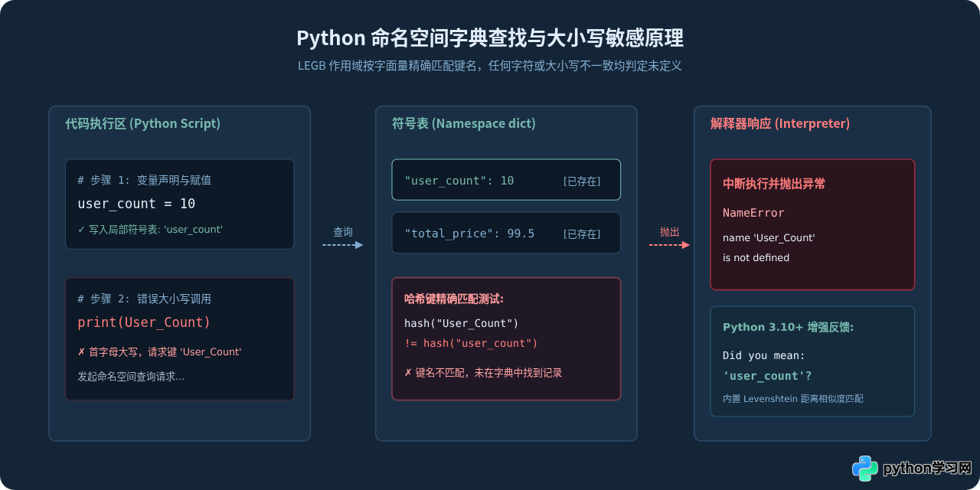Click the line "is not defined"
Viewport: 980px width, 490px height.
click(756, 258)
